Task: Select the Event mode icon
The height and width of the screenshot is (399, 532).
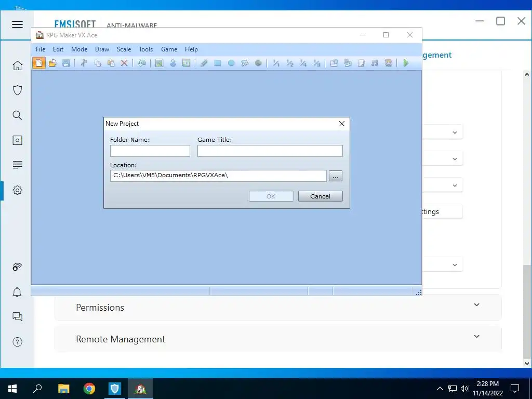Action: tap(173, 63)
